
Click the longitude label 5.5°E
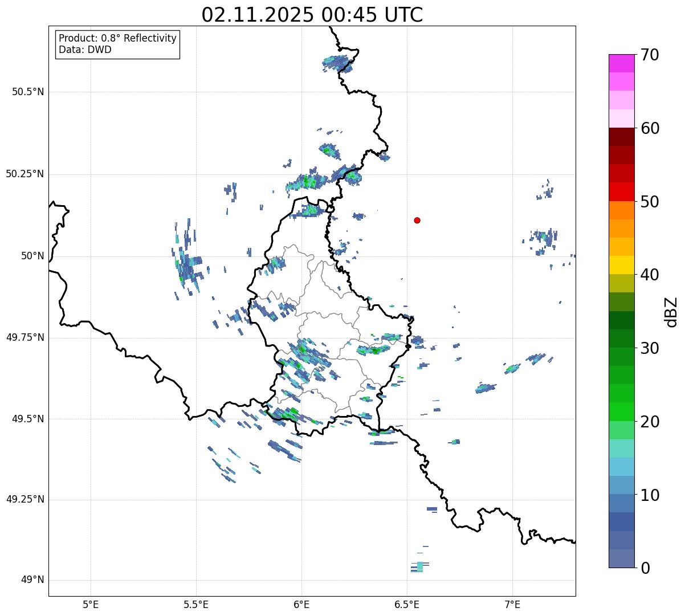196,604
